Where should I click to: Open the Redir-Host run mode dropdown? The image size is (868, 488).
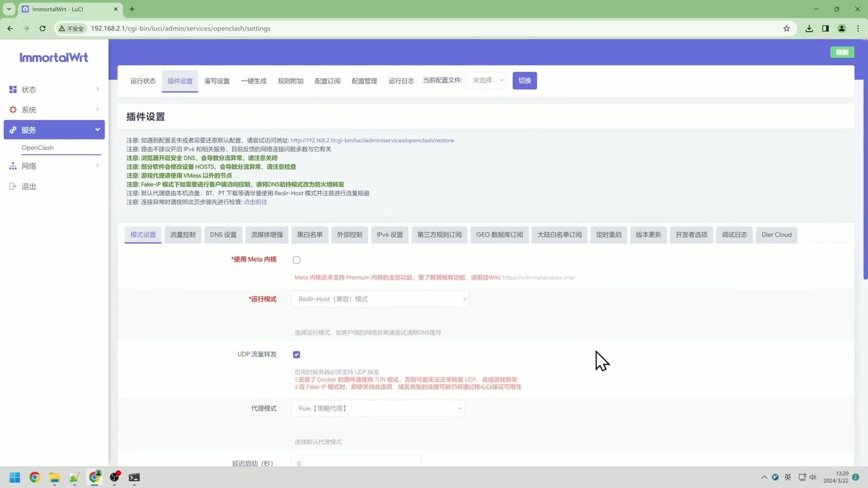380,299
